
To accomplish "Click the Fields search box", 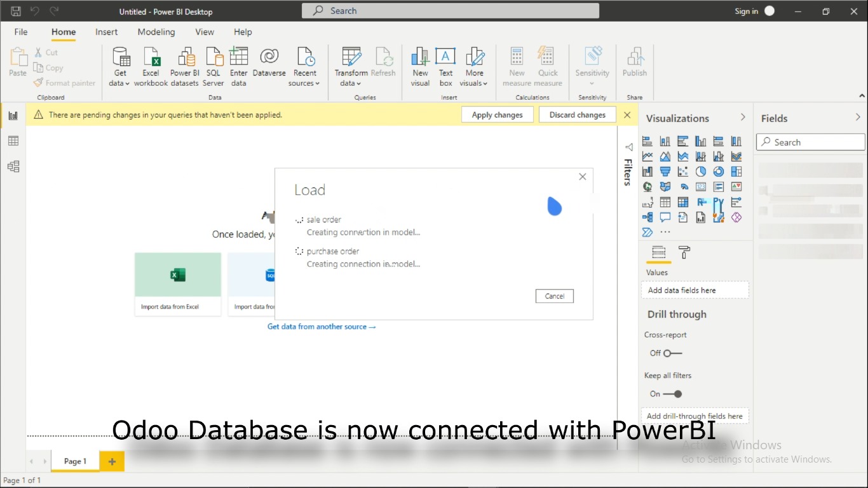I will click(811, 142).
